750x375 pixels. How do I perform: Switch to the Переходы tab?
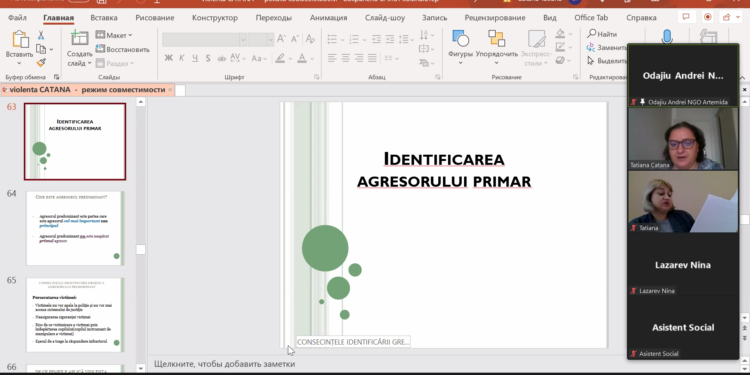(274, 18)
